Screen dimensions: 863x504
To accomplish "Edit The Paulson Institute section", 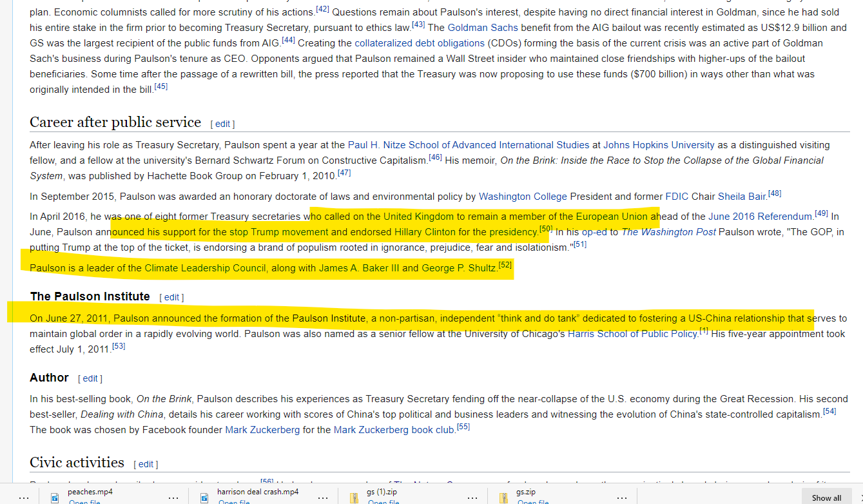I will pos(171,297).
